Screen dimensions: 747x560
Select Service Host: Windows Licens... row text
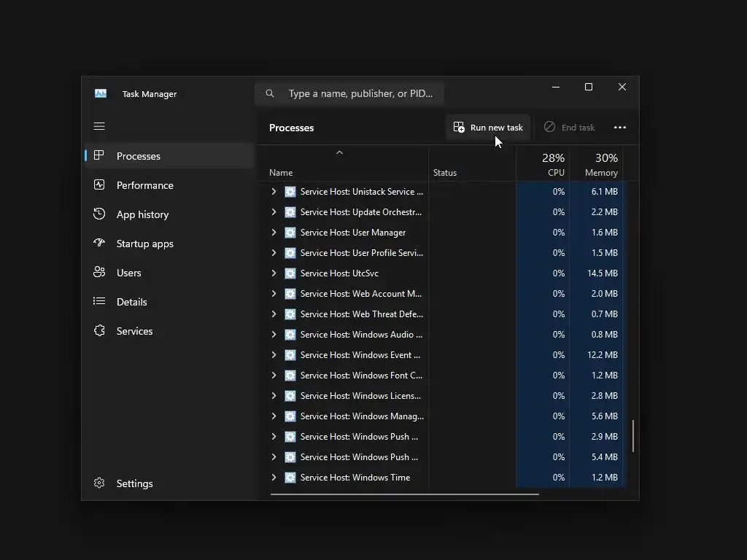click(360, 396)
